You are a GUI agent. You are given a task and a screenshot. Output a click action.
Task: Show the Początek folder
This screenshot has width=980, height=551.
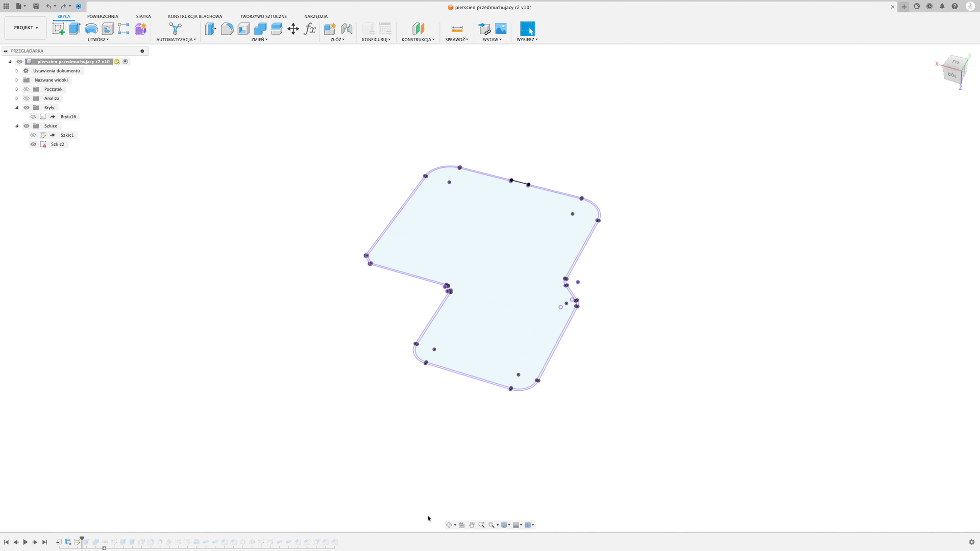coord(27,89)
